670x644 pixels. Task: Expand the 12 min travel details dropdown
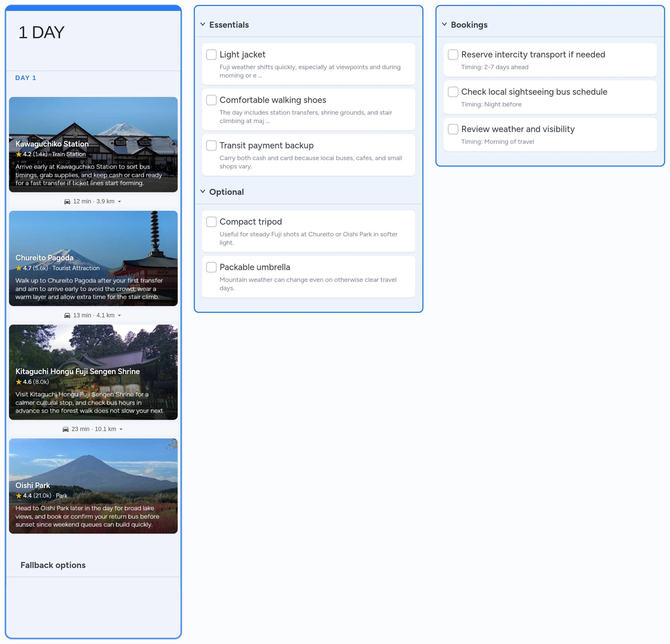pos(119,201)
